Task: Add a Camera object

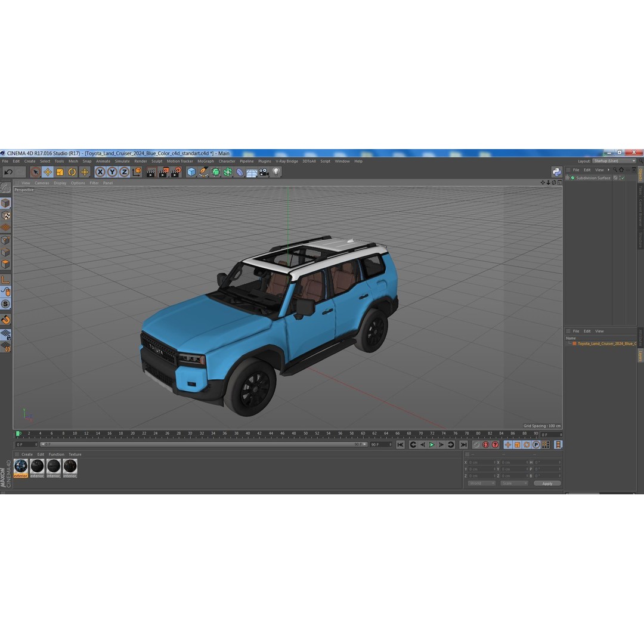Action: point(264,172)
